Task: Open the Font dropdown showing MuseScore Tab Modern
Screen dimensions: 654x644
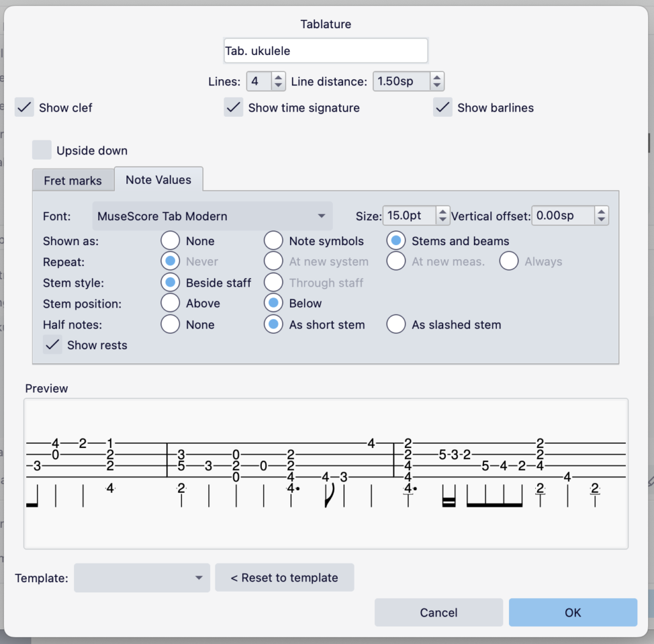Action: 213,216
